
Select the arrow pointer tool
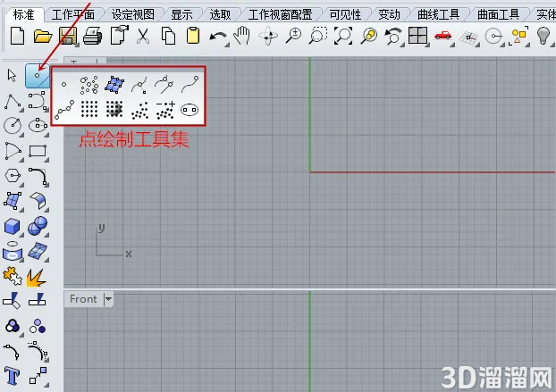coord(12,75)
